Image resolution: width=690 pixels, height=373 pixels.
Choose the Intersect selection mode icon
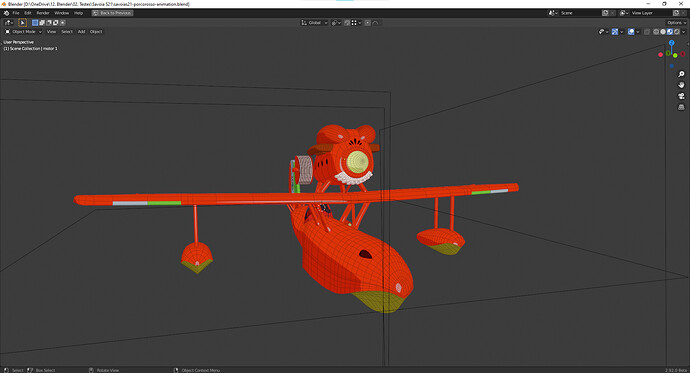[62, 22]
